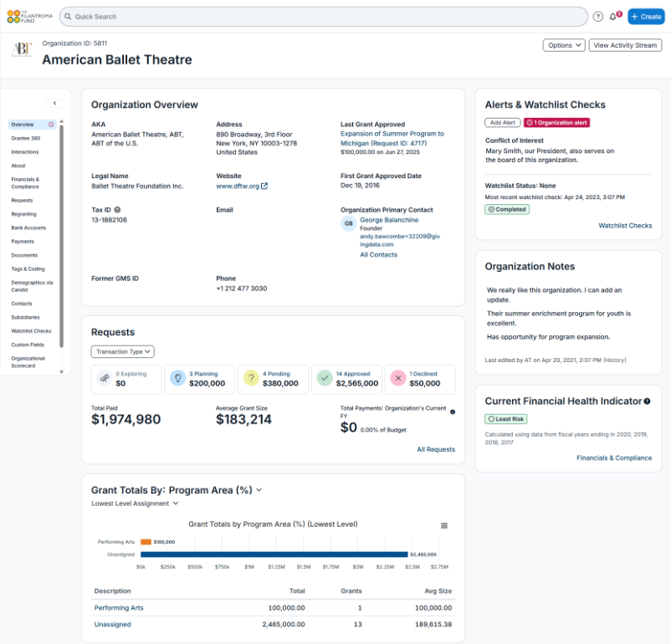Open Bank Accounts in the sidebar
The height and width of the screenshot is (644, 671).
pos(28,227)
